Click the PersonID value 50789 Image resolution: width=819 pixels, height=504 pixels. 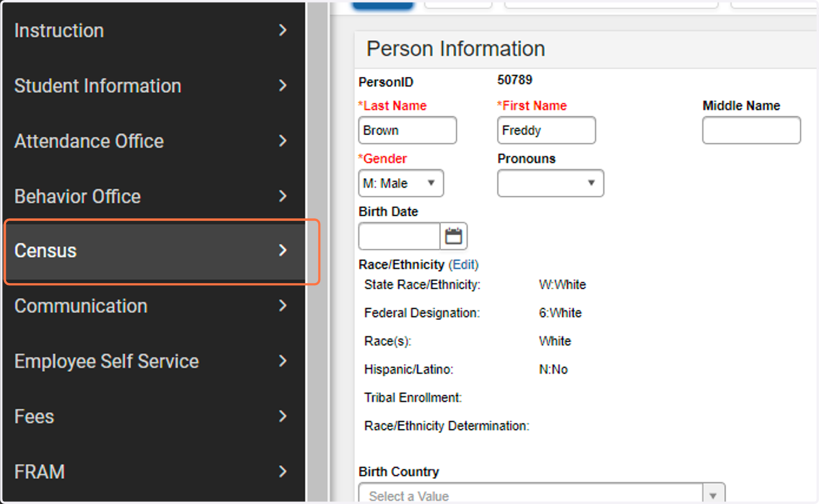click(515, 80)
